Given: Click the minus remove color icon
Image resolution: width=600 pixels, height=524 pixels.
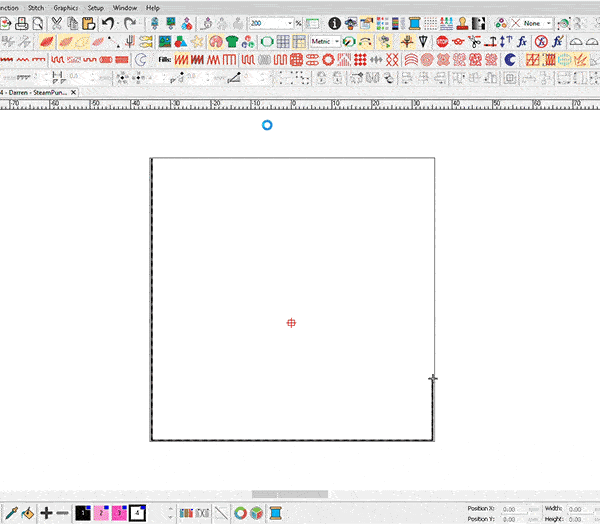Looking at the screenshot, I should tap(62, 513).
